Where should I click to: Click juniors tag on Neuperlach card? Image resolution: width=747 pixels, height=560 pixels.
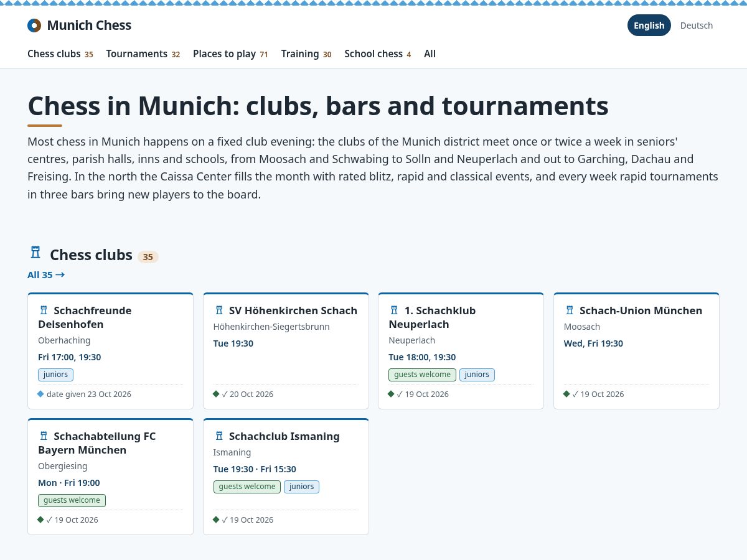point(477,375)
